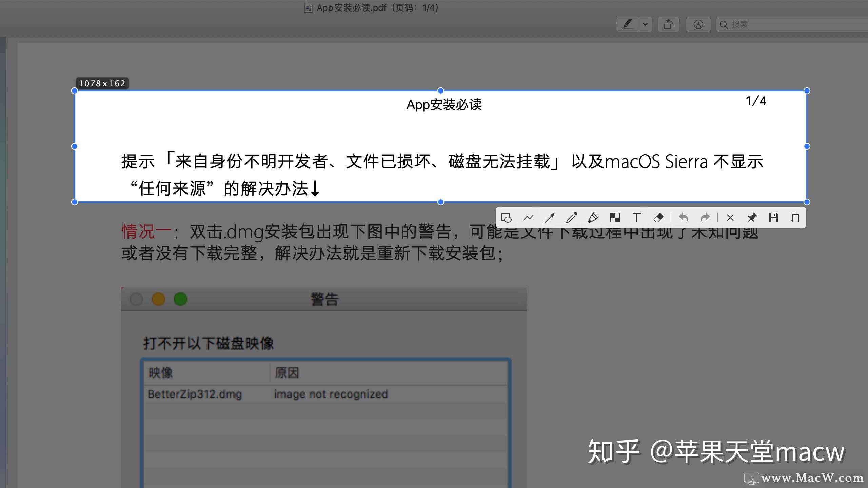The image size is (868, 488).
Task: Click the rotate page button
Action: (x=668, y=24)
